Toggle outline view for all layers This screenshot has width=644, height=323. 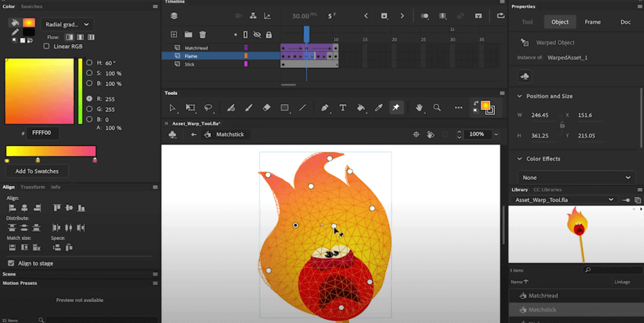[x=245, y=35]
